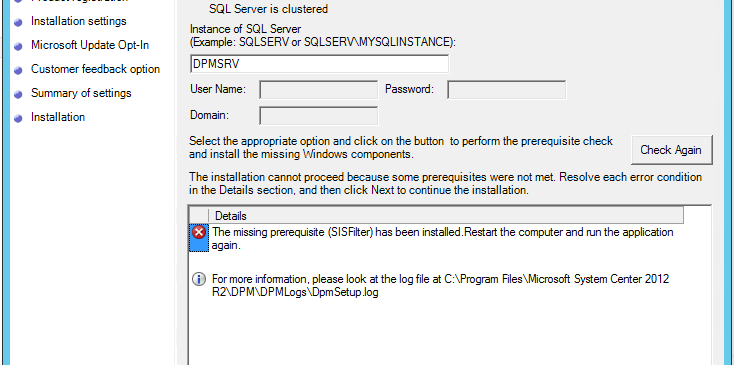Viewport: 734px width, 365px height.
Task: Click into the Password field
Action: (506, 90)
